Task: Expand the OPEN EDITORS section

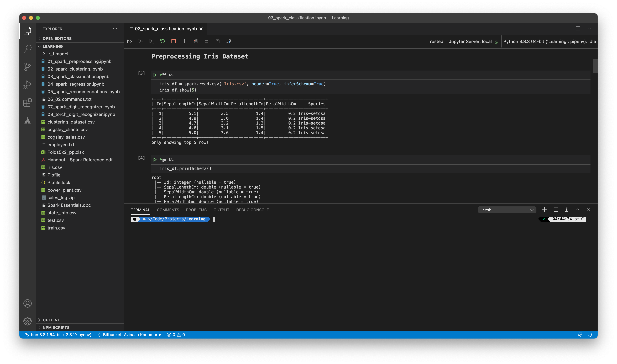Action: [57, 39]
